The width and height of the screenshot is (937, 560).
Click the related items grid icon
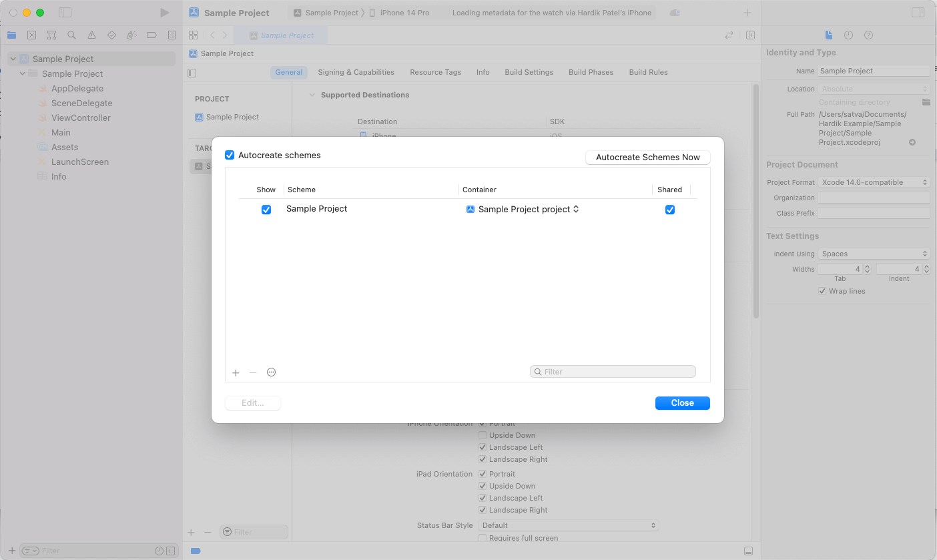pos(193,35)
